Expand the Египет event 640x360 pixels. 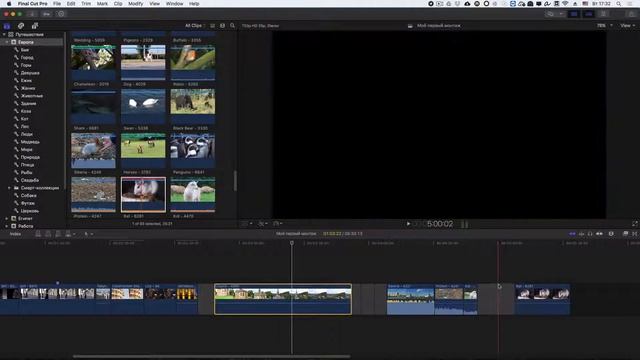(x=7, y=218)
